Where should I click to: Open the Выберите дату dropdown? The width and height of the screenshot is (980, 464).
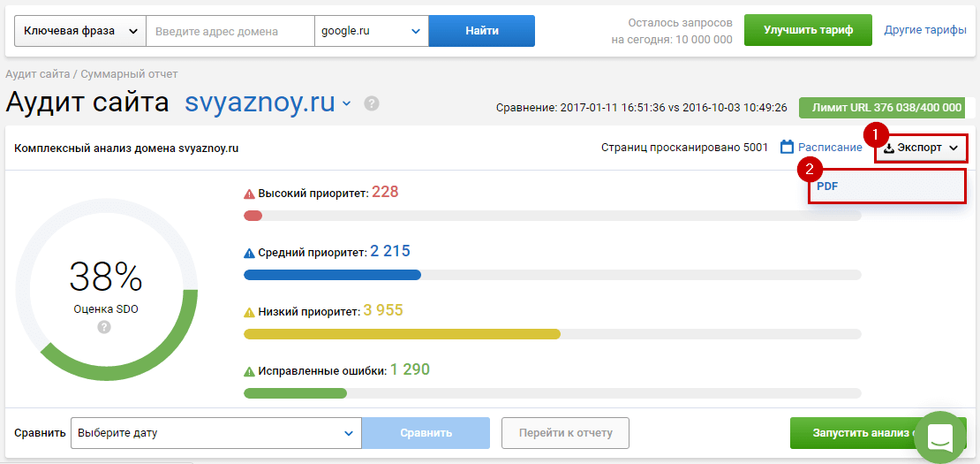click(x=216, y=433)
